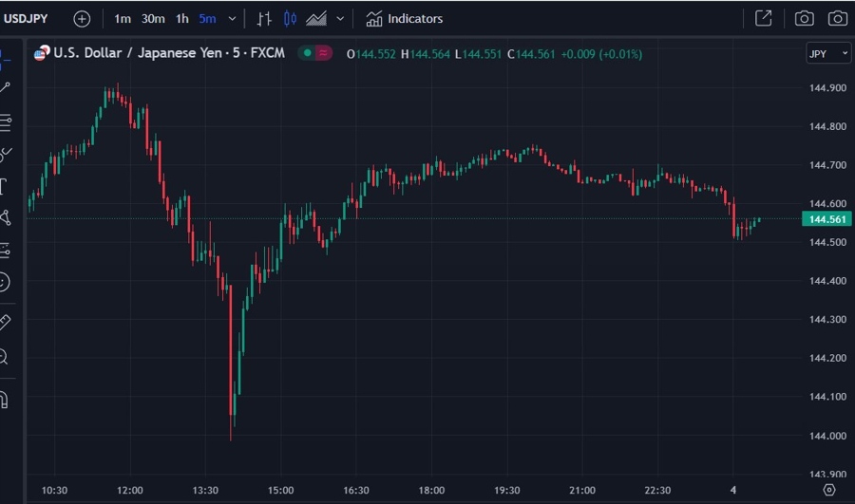
Task: Toggle the green market status indicator
Action: click(307, 53)
